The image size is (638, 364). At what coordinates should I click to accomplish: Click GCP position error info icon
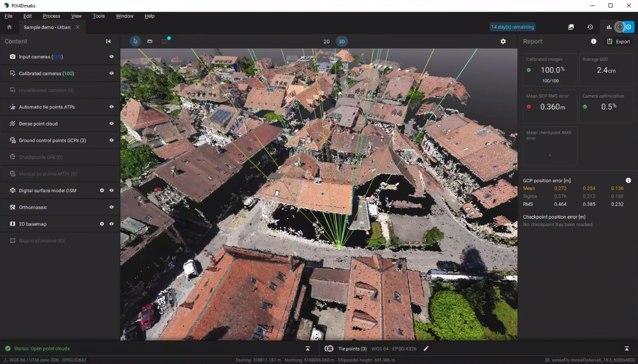pyautogui.click(x=628, y=180)
